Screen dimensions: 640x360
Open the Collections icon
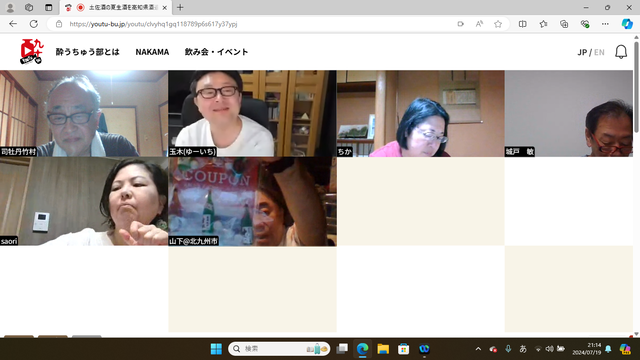tap(564, 24)
